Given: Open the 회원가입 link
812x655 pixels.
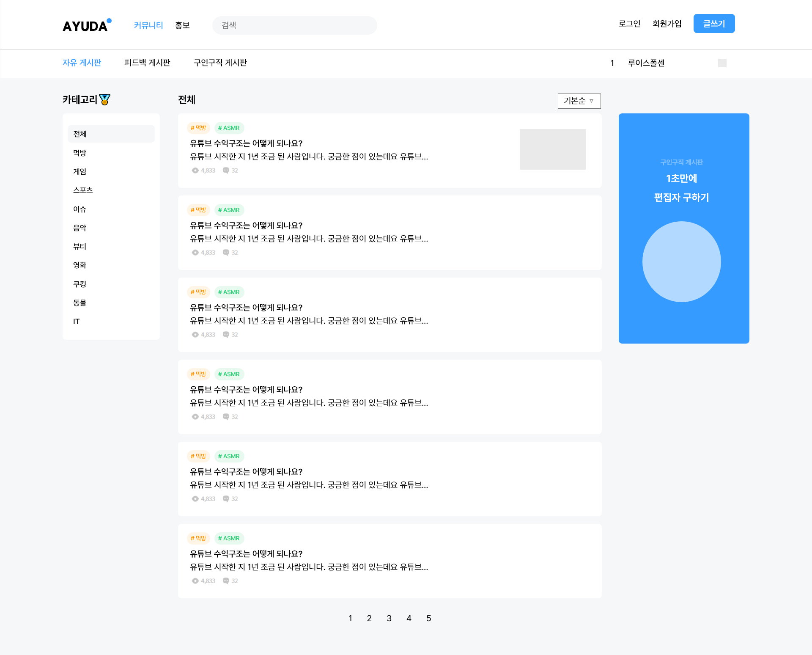Looking at the screenshot, I should [667, 24].
